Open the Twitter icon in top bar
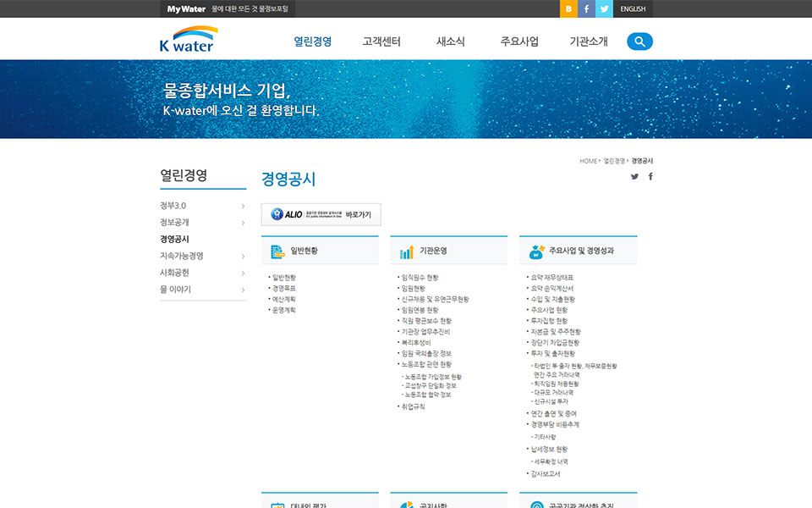Screen dimensions: 812x508 [604, 8]
